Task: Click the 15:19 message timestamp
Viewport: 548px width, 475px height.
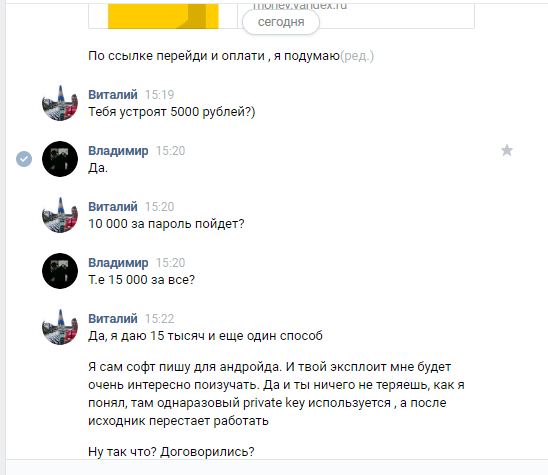Action: 159,95
